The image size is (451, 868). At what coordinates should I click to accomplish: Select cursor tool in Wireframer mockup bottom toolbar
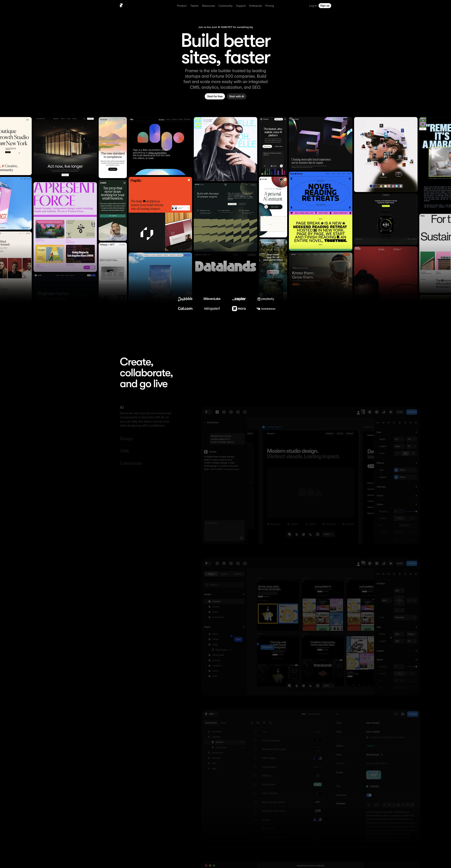(x=289, y=534)
